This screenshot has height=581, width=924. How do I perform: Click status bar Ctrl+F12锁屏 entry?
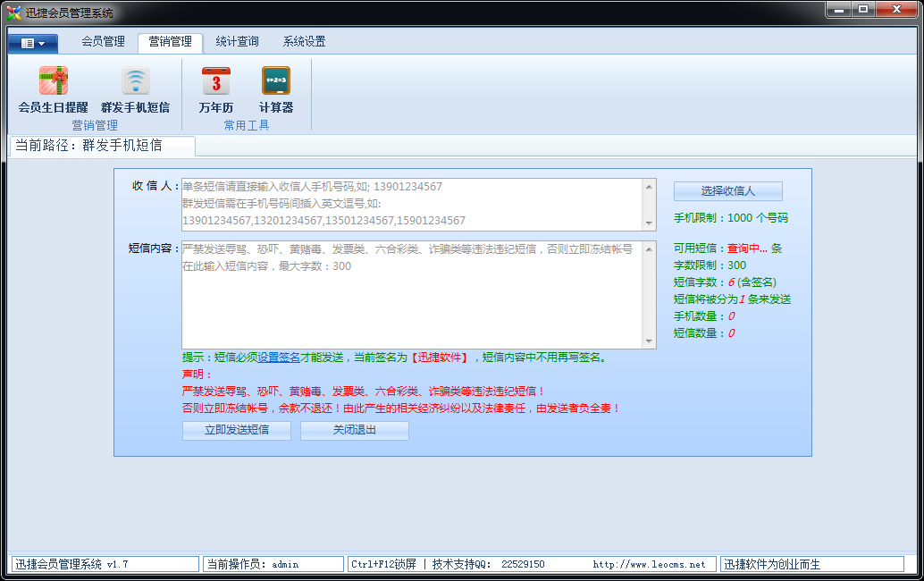click(383, 565)
